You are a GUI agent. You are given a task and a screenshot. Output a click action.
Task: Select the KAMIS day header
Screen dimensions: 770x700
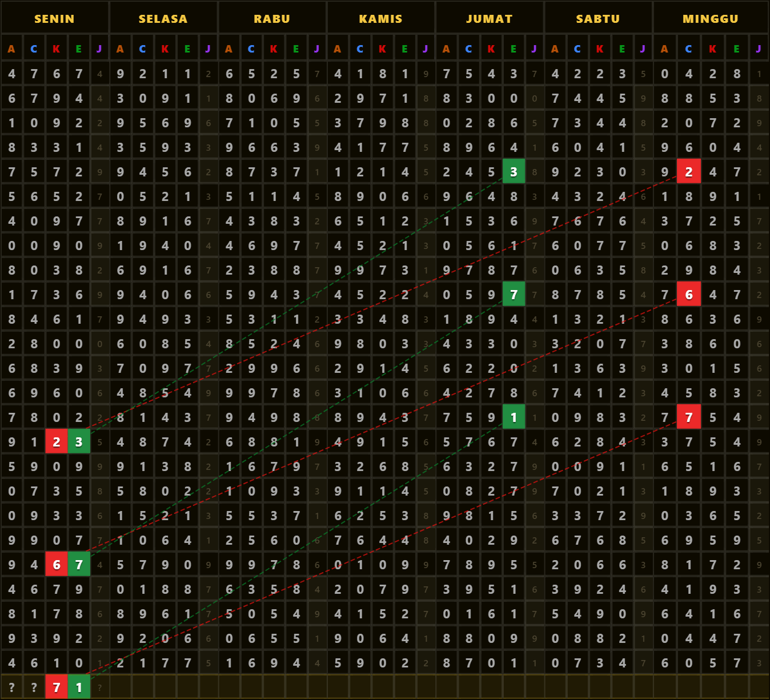pyautogui.click(x=380, y=18)
